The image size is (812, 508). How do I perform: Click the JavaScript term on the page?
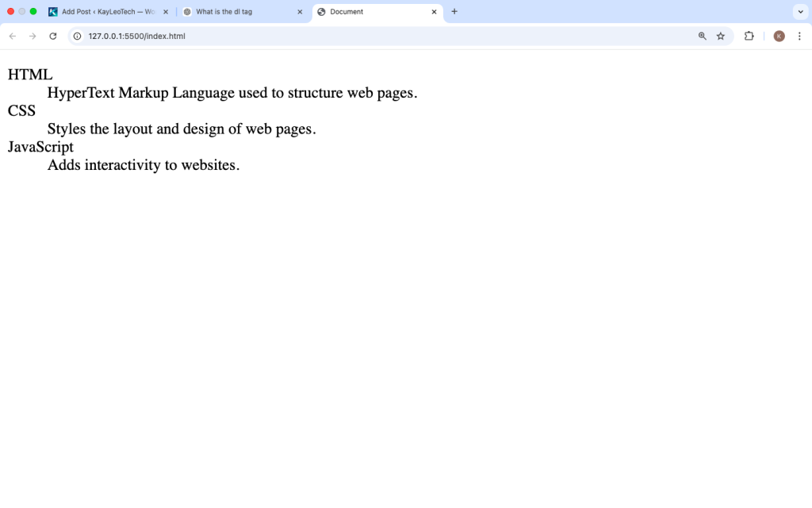pos(40,147)
